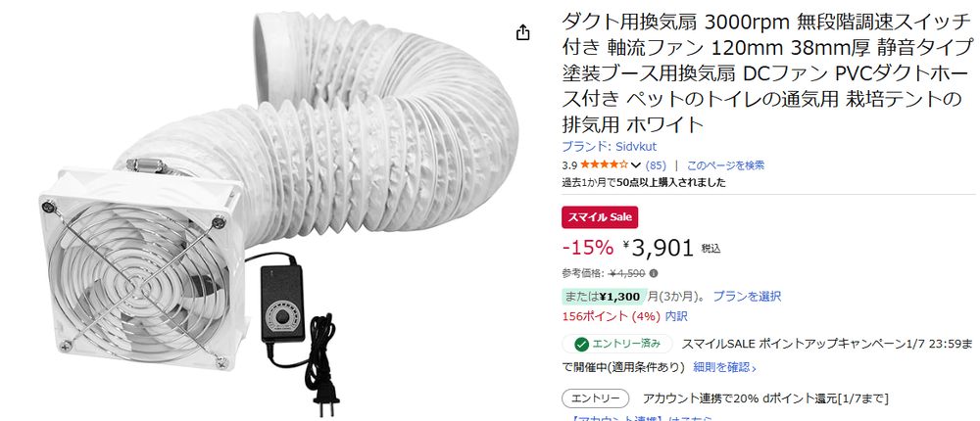Click the star rating icons
980x421 pixels.
pyautogui.click(x=605, y=165)
